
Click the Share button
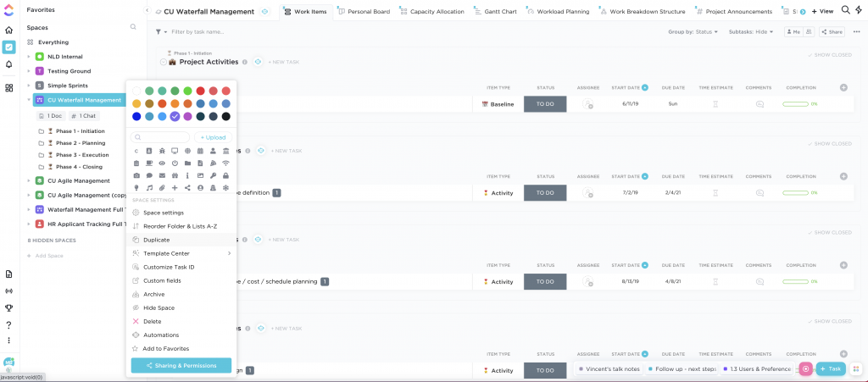(x=832, y=32)
